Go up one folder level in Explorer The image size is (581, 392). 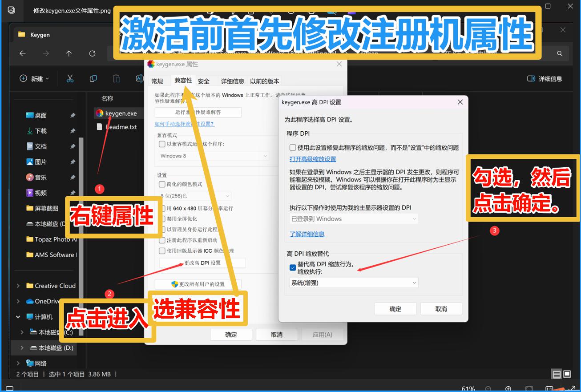pyautogui.click(x=69, y=53)
